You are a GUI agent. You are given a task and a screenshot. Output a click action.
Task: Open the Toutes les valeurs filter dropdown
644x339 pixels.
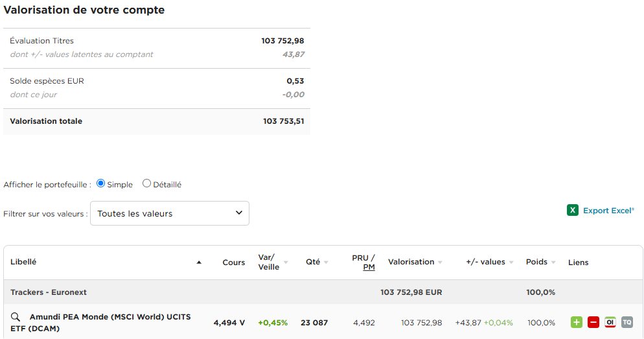click(x=170, y=213)
